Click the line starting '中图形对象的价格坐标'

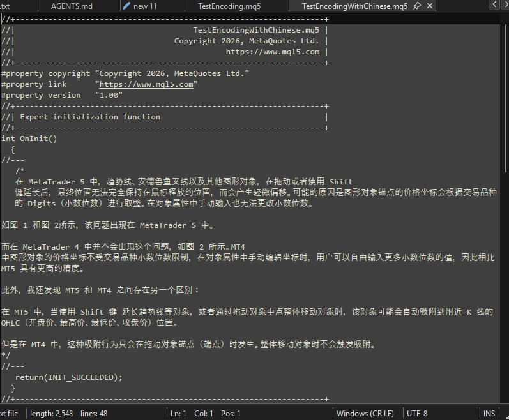pos(248,257)
